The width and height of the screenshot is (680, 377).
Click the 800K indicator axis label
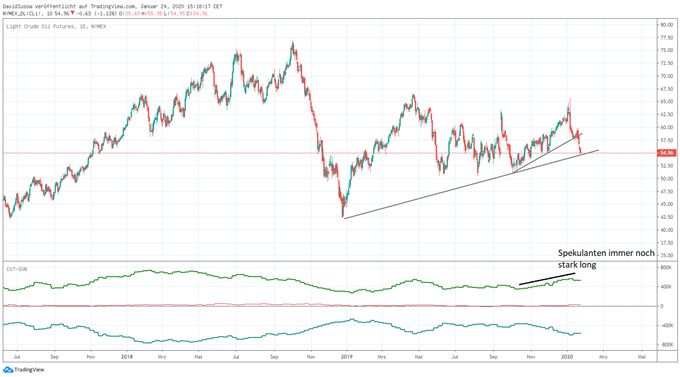click(x=667, y=268)
